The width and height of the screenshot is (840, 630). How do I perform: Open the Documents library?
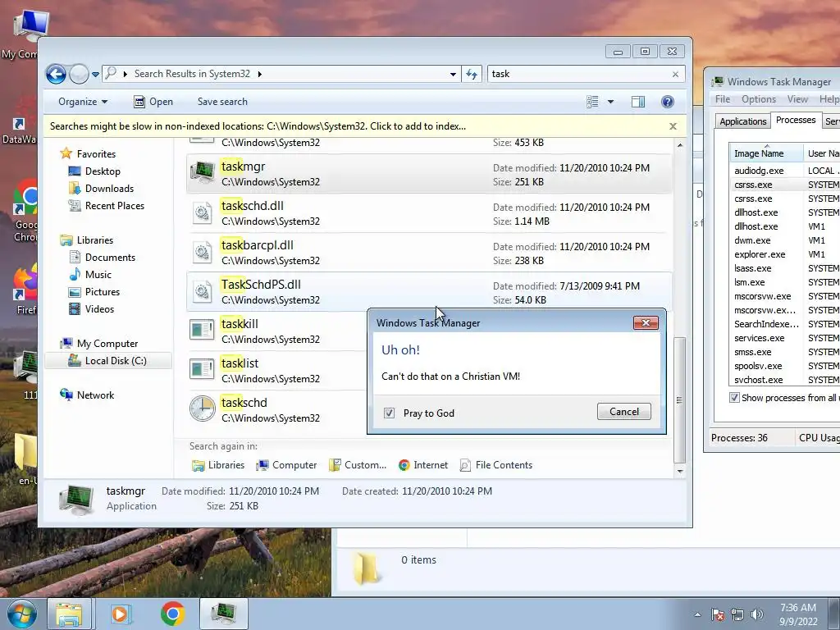click(x=103, y=257)
